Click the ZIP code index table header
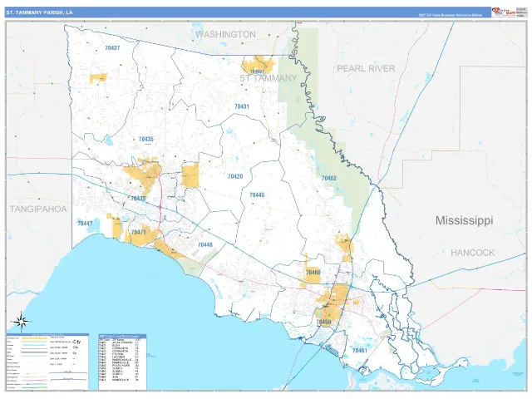 pos(122,336)
